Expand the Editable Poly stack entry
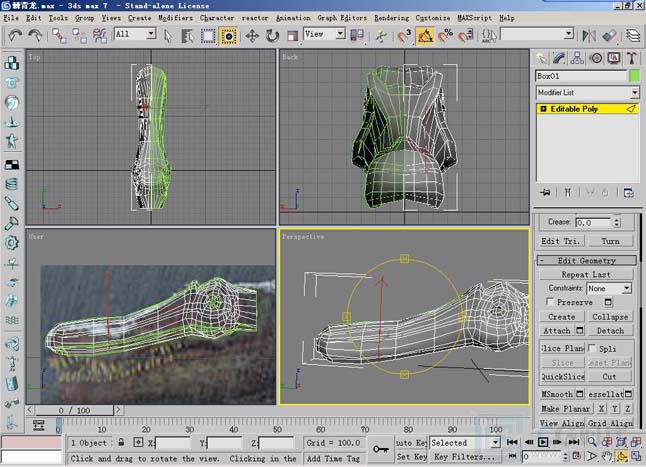646x467 pixels. click(543, 109)
